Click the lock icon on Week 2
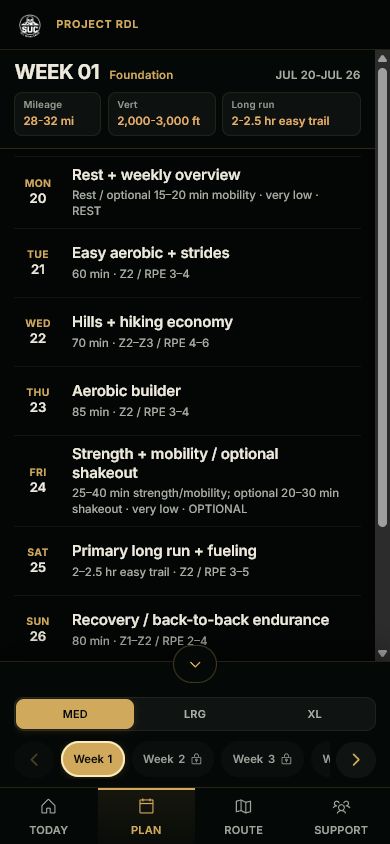Screen dimensions: 390x844 tap(196, 759)
